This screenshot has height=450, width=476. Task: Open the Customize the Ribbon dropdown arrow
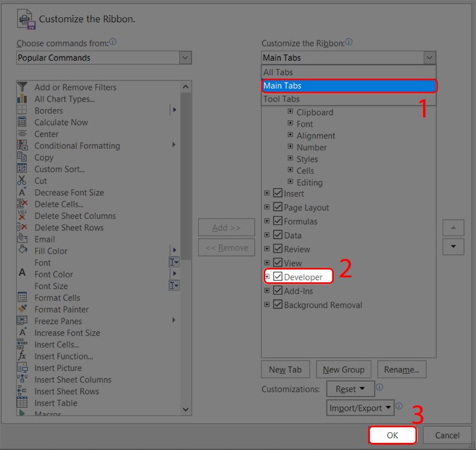pyautogui.click(x=429, y=58)
